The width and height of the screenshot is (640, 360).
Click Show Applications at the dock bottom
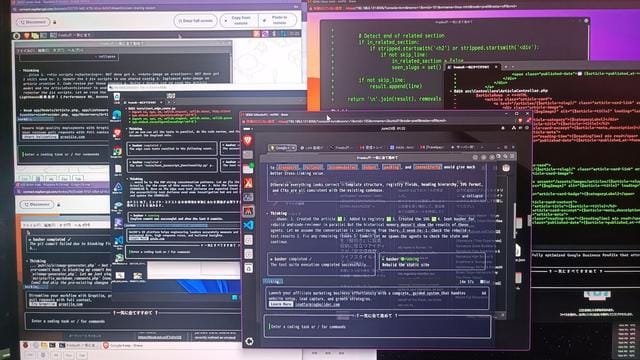click(x=249, y=341)
